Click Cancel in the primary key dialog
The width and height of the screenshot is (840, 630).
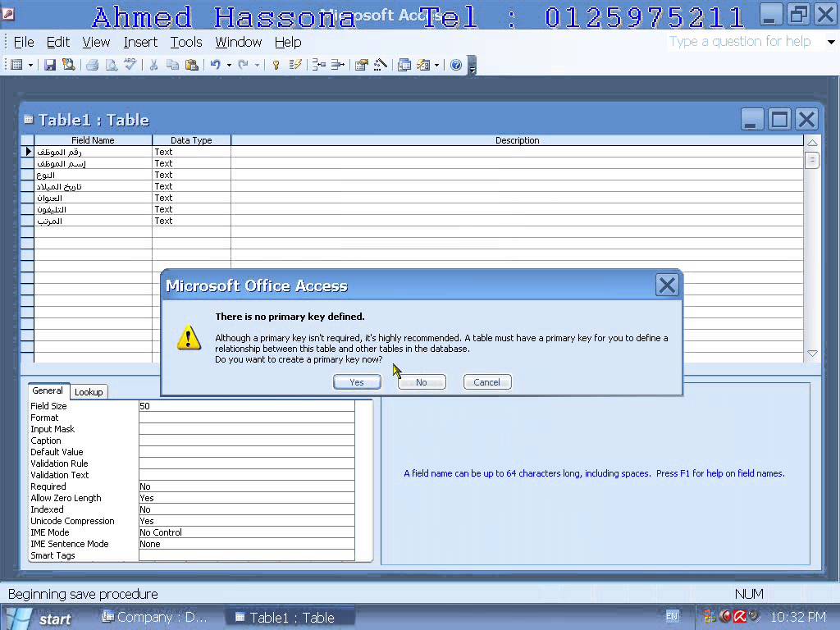pyautogui.click(x=487, y=382)
